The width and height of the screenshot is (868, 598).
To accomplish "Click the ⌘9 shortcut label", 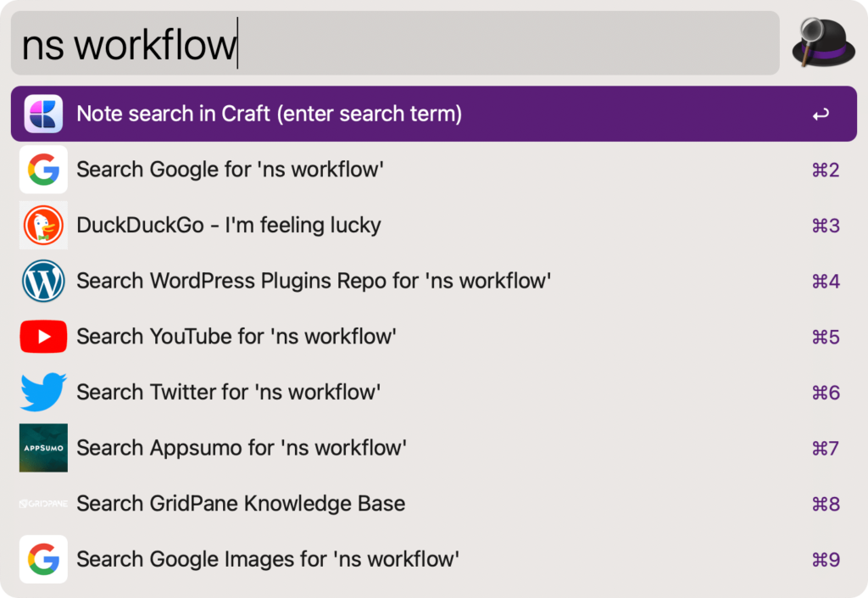I will click(826, 560).
